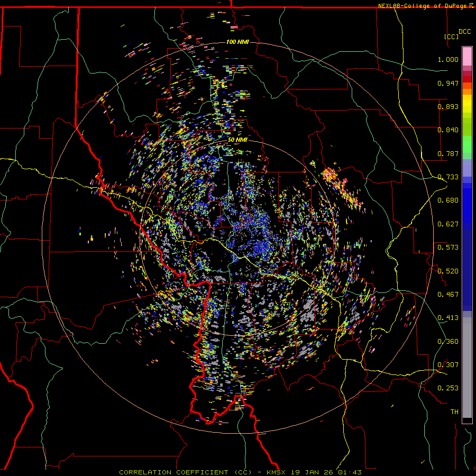Image resolution: width=476 pixels, height=476 pixels.
Task: Click the 0.893 value on the color scale
Action: (x=448, y=106)
